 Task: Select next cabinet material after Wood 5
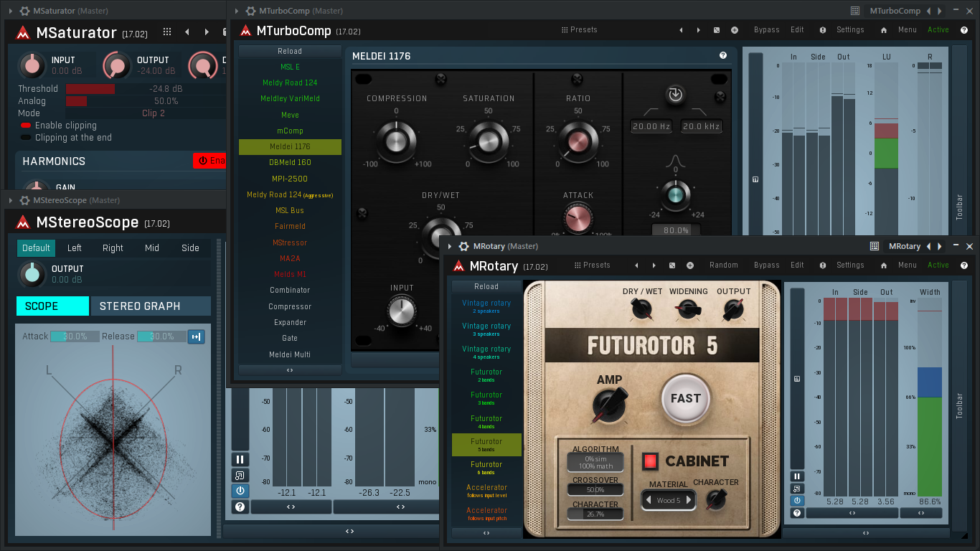tap(689, 500)
